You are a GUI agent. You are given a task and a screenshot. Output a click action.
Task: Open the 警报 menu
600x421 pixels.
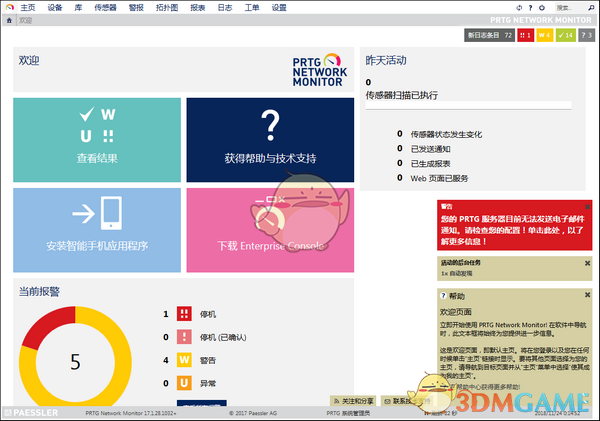pyautogui.click(x=136, y=8)
